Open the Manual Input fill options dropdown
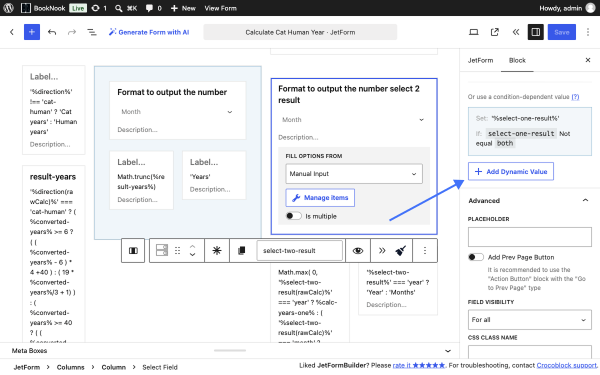Screen dimensions: 600x375 coord(354,174)
